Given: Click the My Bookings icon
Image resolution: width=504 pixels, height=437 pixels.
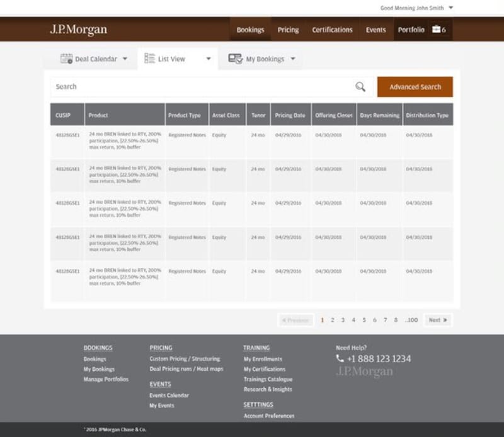Looking at the screenshot, I should tap(235, 59).
